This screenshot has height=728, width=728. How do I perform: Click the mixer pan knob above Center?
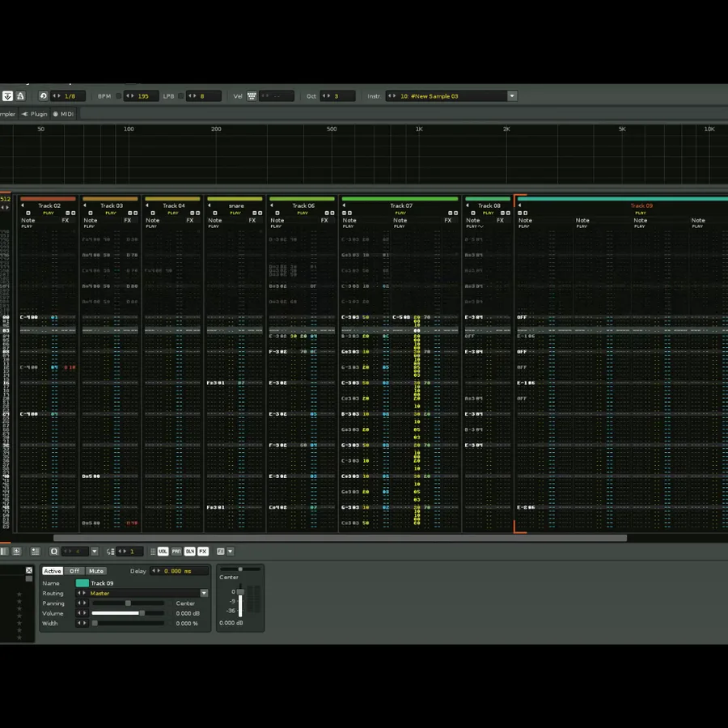tap(240, 569)
